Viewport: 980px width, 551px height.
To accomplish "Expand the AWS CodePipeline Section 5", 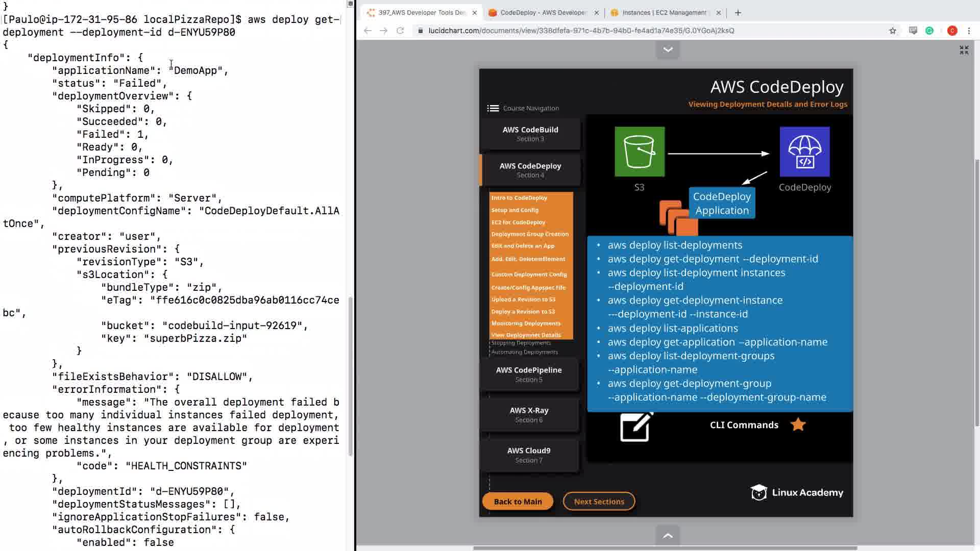I will (529, 374).
